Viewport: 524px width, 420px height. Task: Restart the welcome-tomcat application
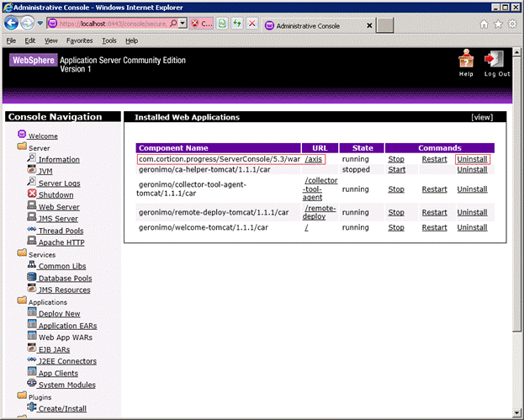click(434, 227)
